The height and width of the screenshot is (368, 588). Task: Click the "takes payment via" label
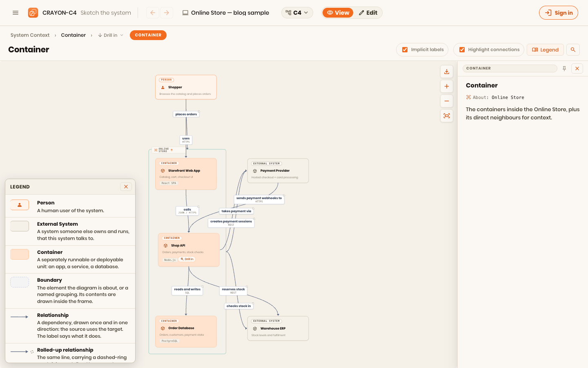click(x=236, y=211)
